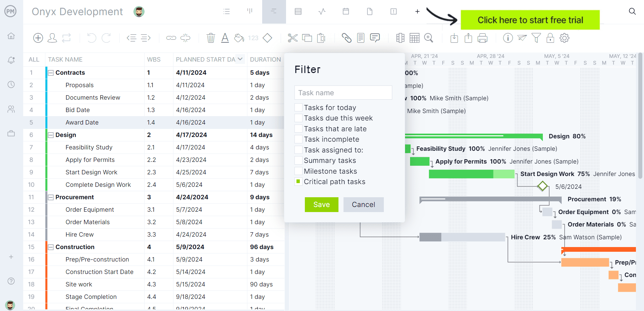Image resolution: width=644 pixels, height=311 pixels.
Task: Uncheck Critical path tasks checkbox
Action: coord(298,182)
